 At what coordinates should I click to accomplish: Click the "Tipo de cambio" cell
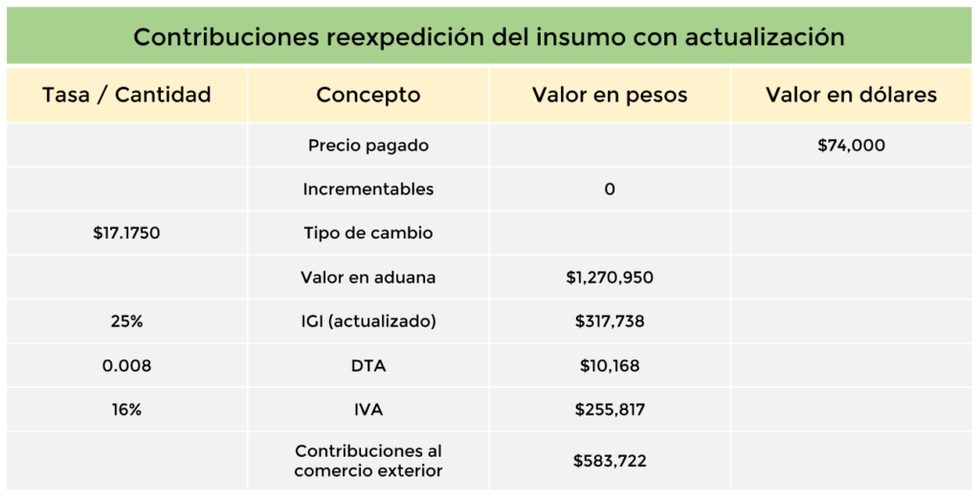tap(368, 234)
